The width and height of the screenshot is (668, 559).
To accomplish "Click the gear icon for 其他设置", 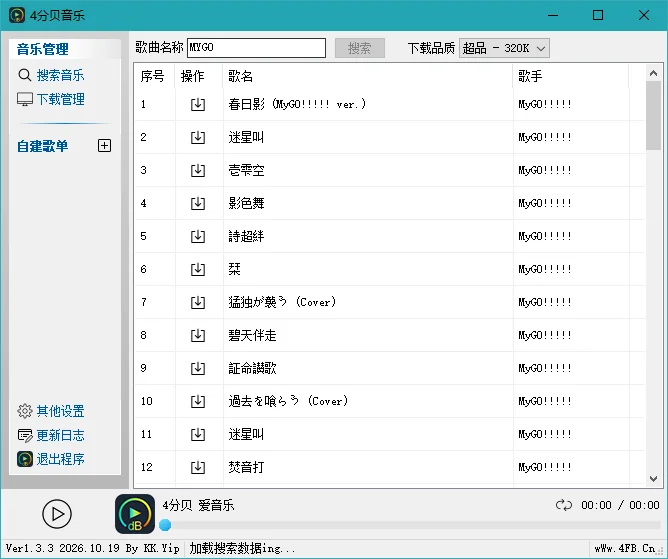I will [x=25, y=411].
